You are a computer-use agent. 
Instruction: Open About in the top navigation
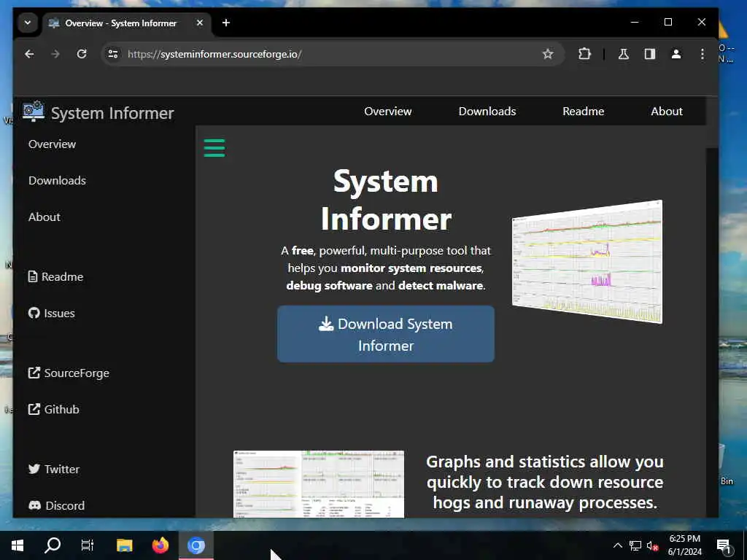pos(667,112)
